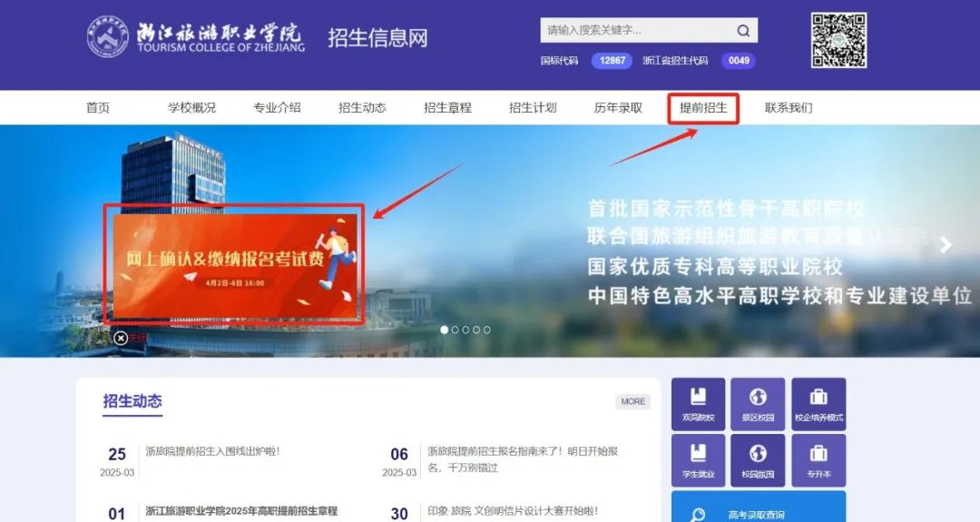Go to 招生计划 in navigation bar
This screenshot has height=522, width=980.
point(533,108)
